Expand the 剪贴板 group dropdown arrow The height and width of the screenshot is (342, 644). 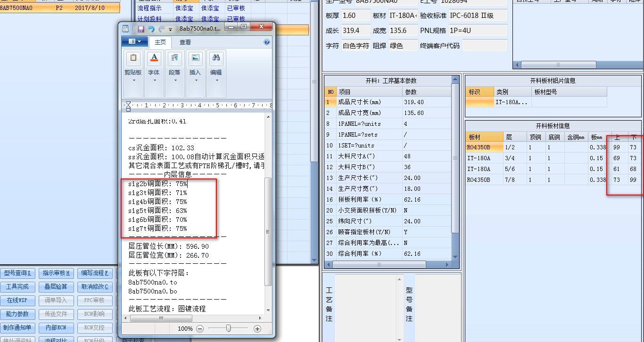(133, 81)
